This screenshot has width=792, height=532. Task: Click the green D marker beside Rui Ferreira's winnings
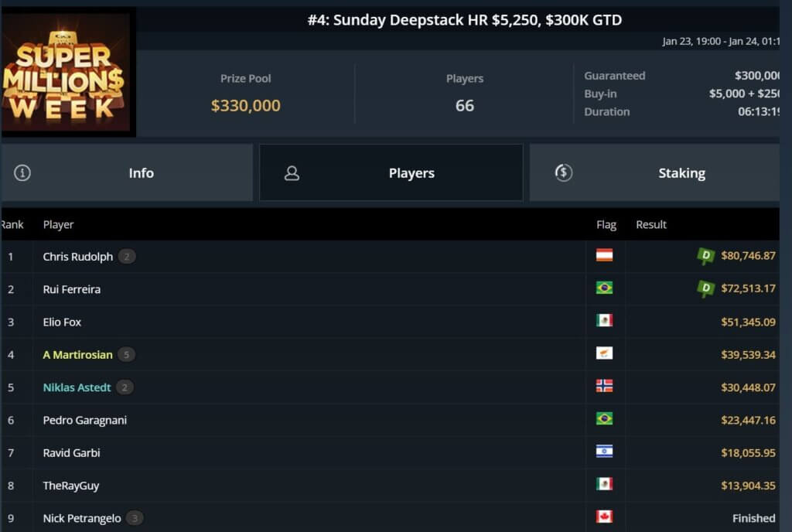705,288
